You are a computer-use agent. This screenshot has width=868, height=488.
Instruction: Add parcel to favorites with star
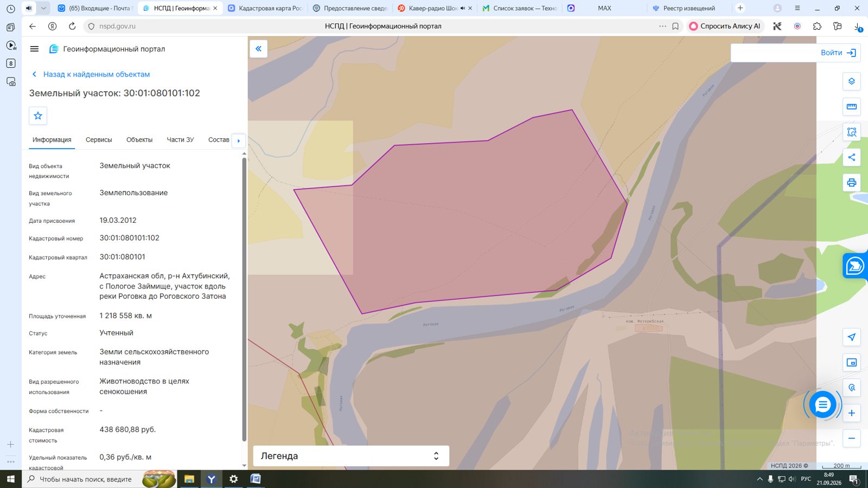[38, 115]
